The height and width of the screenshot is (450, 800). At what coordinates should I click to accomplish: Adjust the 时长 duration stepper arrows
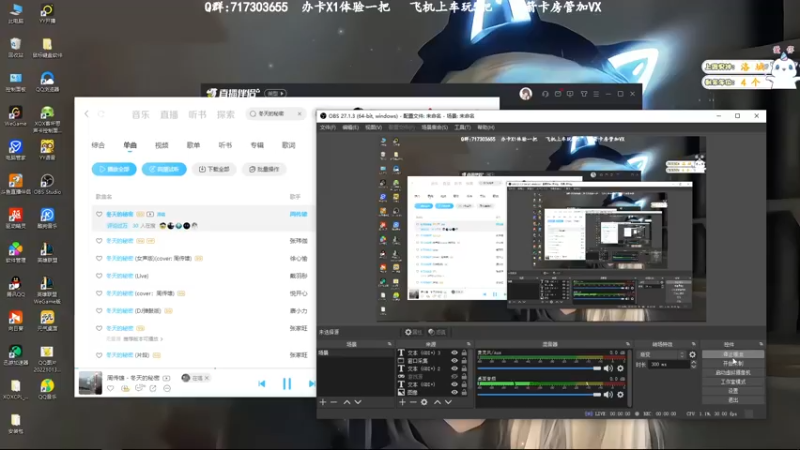point(693,364)
